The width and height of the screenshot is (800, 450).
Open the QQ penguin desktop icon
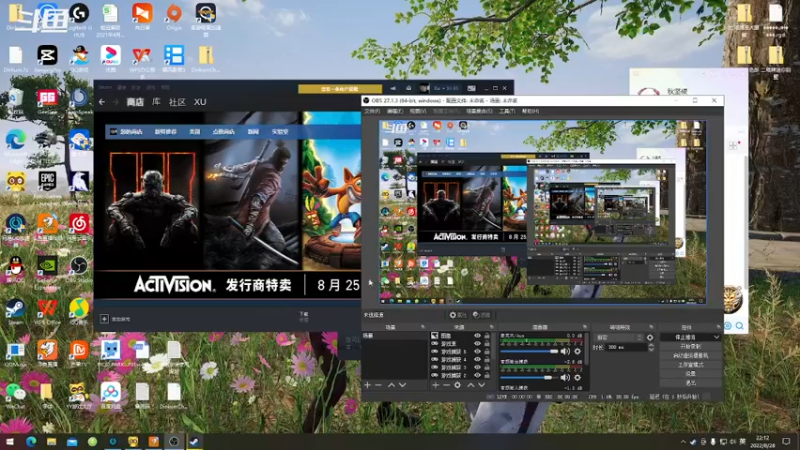point(16,266)
